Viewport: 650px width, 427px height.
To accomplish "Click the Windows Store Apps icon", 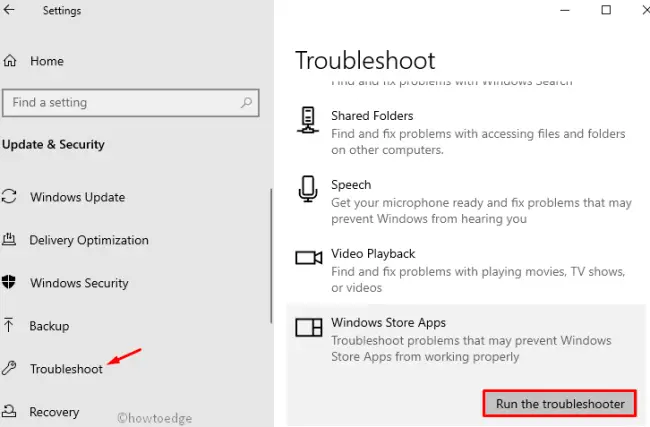I will tap(308, 326).
